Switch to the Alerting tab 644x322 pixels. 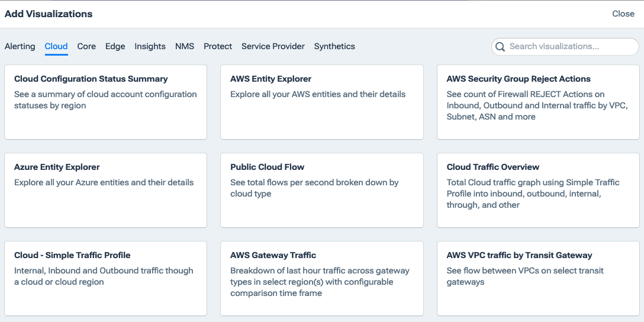tap(20, 46)
